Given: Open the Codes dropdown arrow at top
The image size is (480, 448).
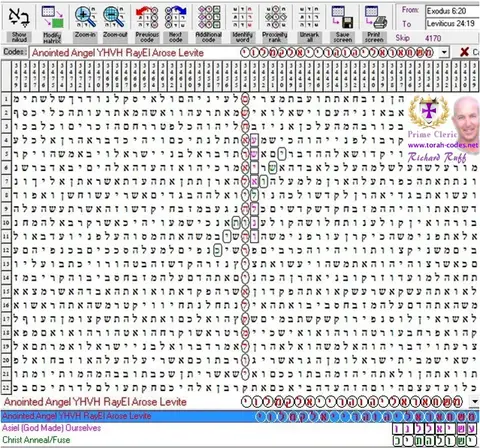Looking at the screenshot, I should pyautogui.click(x=444, y=52).
